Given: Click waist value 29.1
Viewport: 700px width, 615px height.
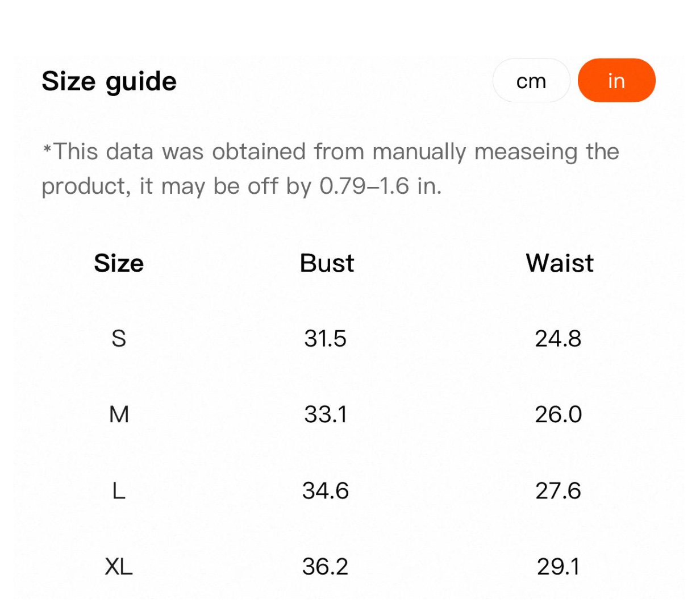Looking at the screenshot, I should pos(558,566).
